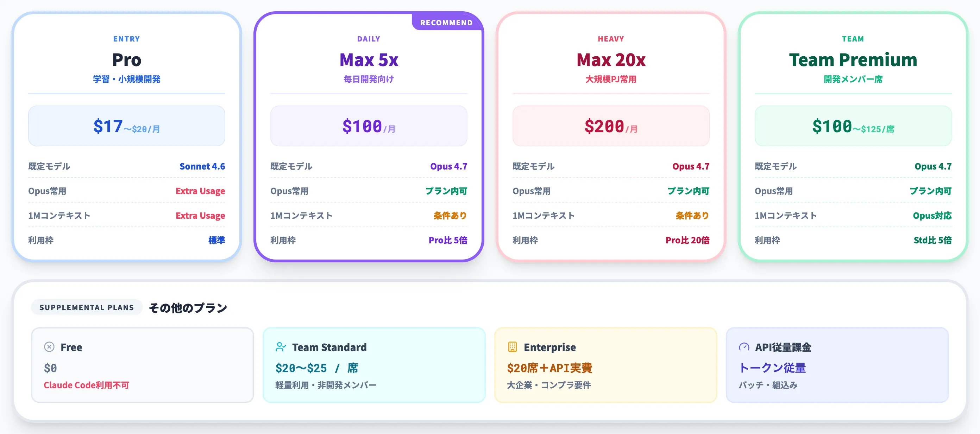Click 軽量利用・非開発メンバー description
This screenshot has width=980, height=434.
pyautogui.click(x=326, y=385)
